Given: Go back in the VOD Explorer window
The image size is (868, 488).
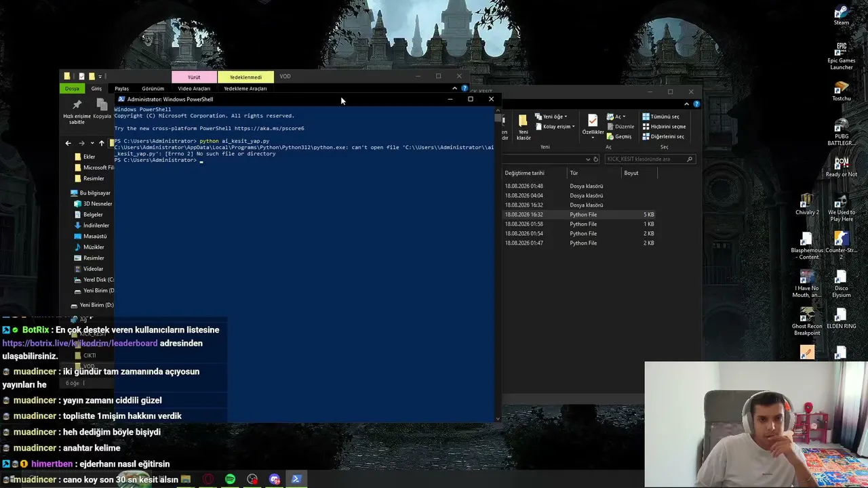Looking at the screenshot, I should (68, 143).
